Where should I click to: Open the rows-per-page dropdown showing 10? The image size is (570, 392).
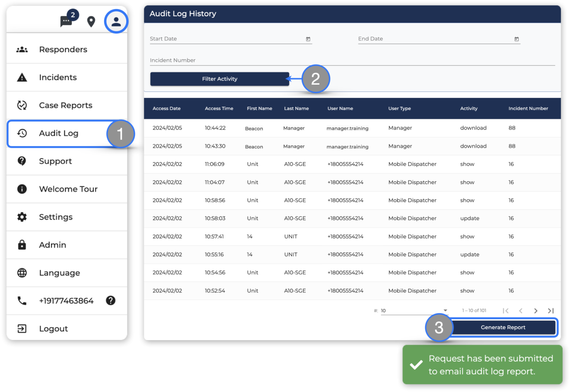click(x=413, y=311)
